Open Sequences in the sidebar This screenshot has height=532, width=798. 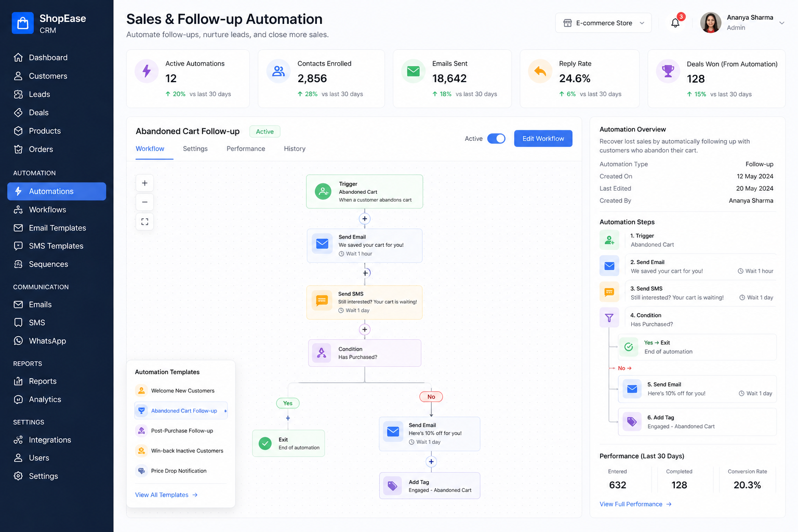click(x=57, y=264)
